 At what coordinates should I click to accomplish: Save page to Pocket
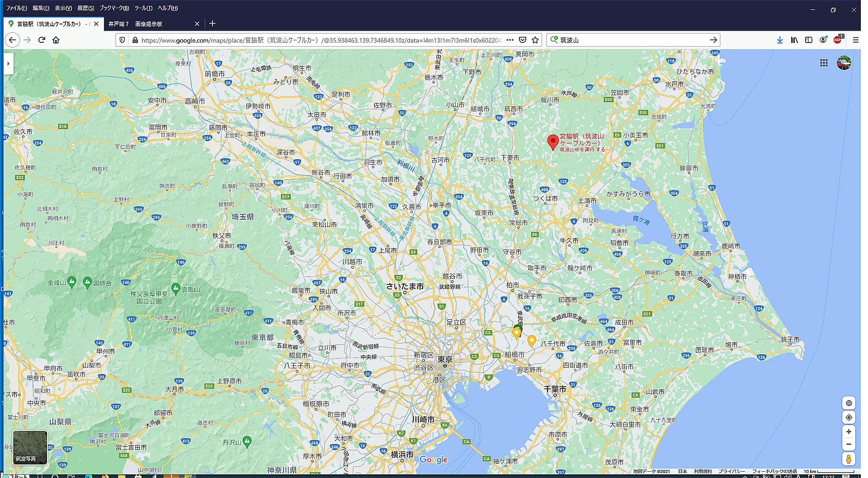(x=523, y=40)
